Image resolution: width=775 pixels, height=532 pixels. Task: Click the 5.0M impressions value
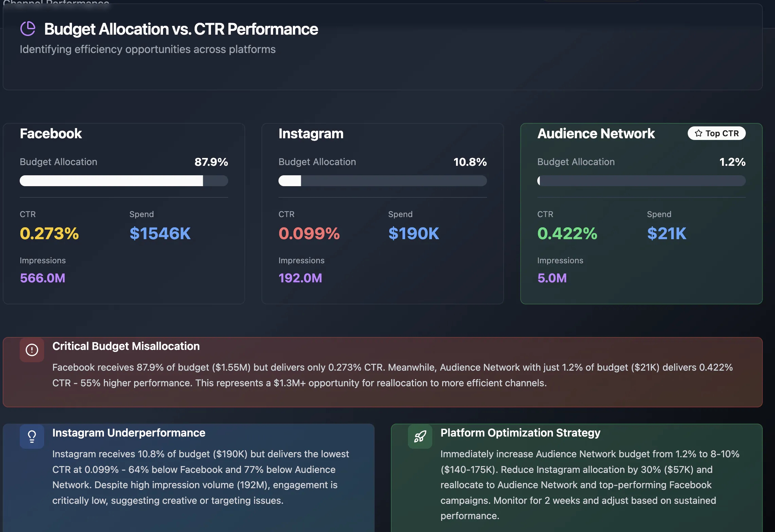coord(552,278)
